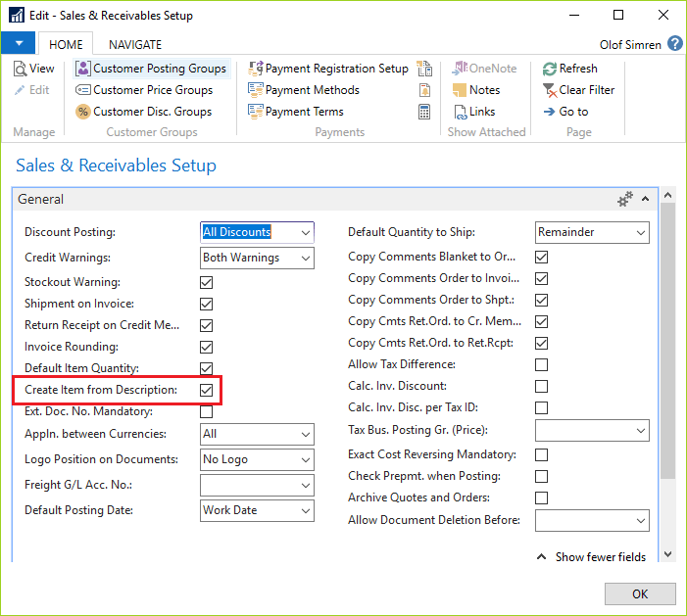The image size is (687, 616).
Task: Click the gears customize icon in General header
Action: pyautogui.click(x=625, y=199)
